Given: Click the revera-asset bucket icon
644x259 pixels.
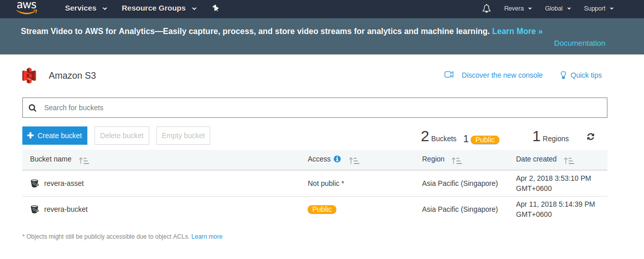Looking at the screenshot, I should point(35,183).
